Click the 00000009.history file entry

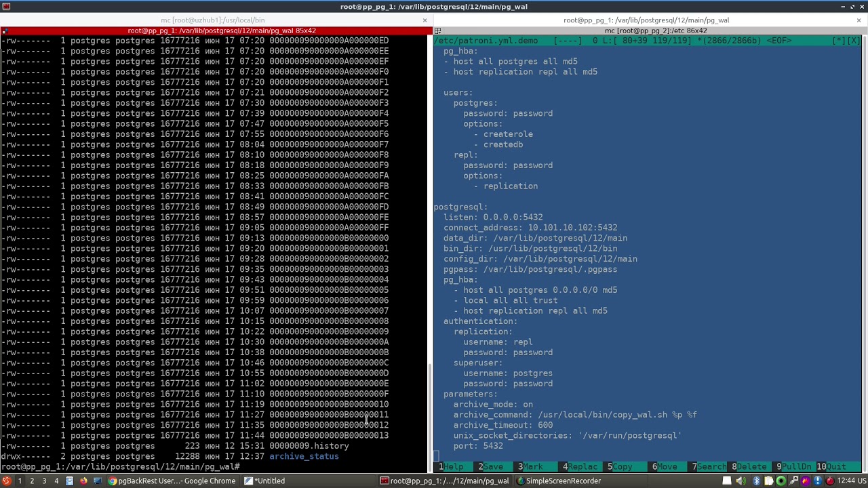pyautogui.click(x=309, y=446)
